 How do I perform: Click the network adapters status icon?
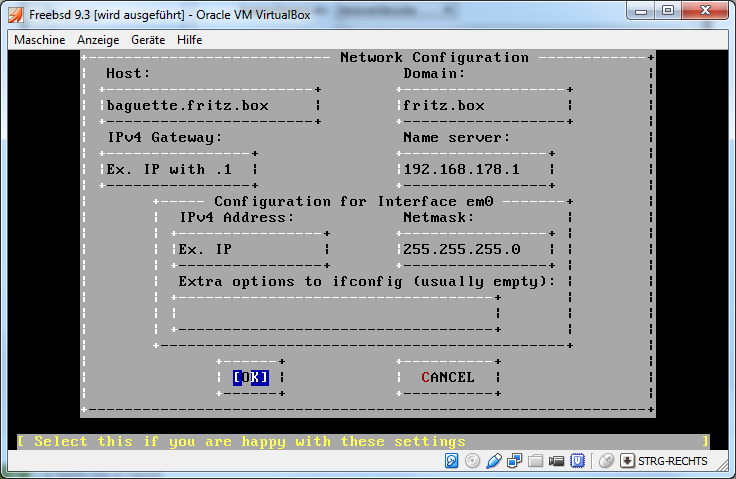click(514, 461)
